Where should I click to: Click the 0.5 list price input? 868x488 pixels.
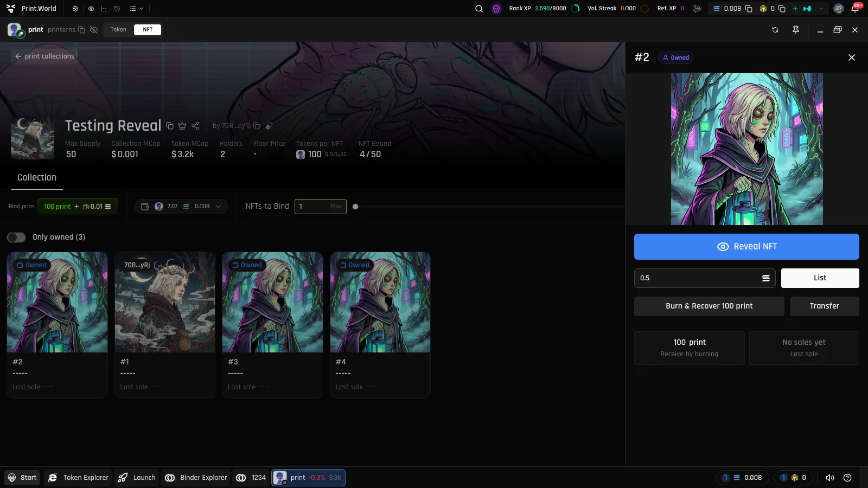704,278
